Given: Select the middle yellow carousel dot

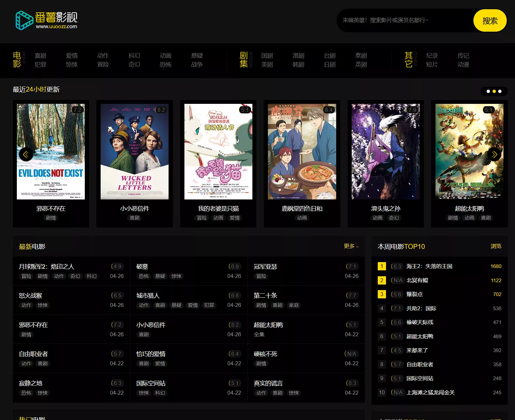Looking at the screenshot, I should pyautogui.click(x=494, y=91).
